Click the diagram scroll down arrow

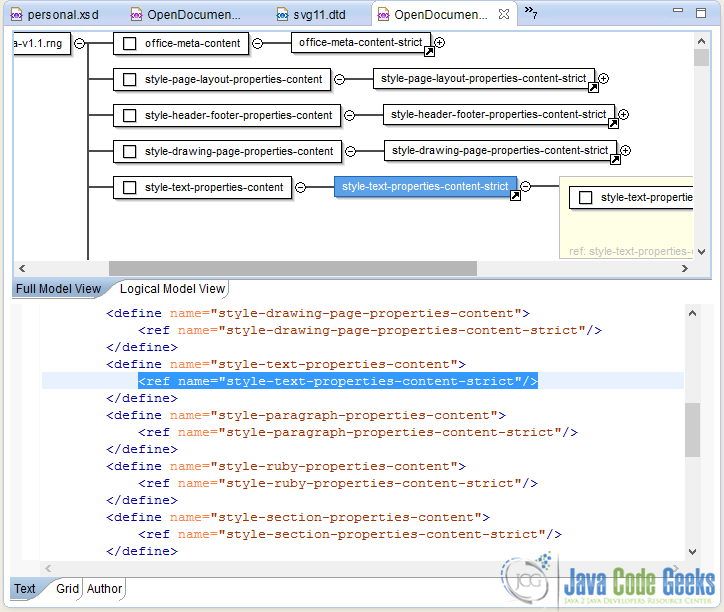(701, 252)
